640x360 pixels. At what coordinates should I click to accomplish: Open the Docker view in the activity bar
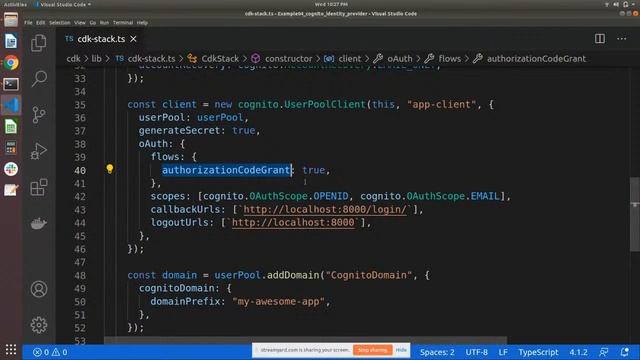[x=39, y=223]
